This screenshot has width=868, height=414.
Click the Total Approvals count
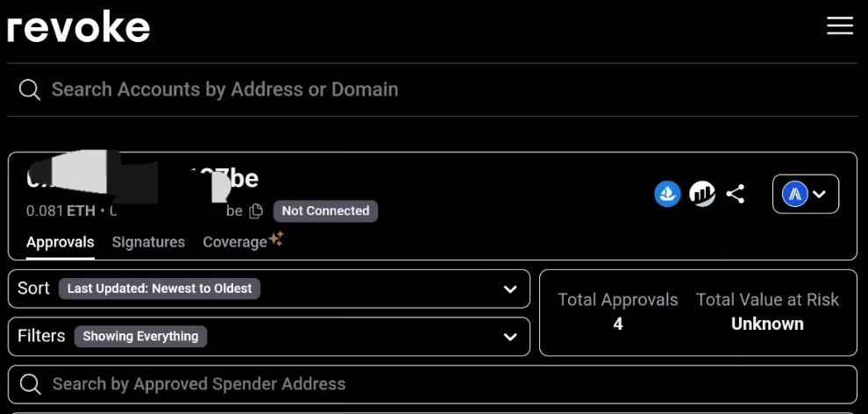618,324
